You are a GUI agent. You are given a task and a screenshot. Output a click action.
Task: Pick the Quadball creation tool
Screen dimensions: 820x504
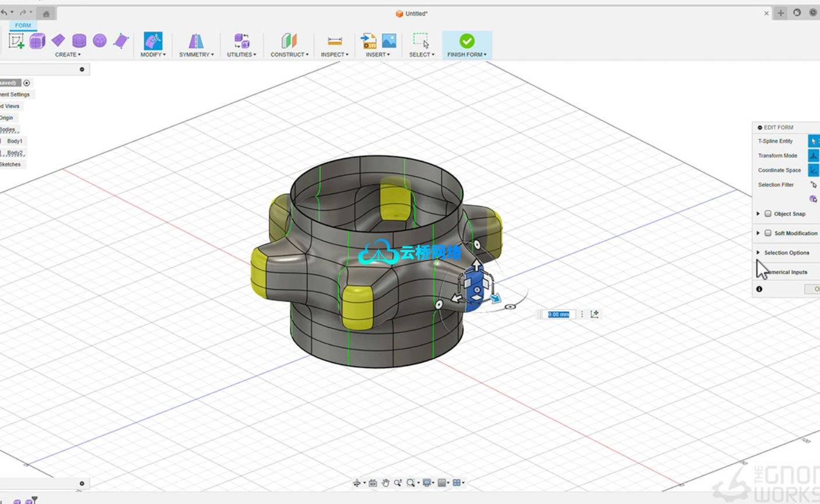[x=100, y=40]
